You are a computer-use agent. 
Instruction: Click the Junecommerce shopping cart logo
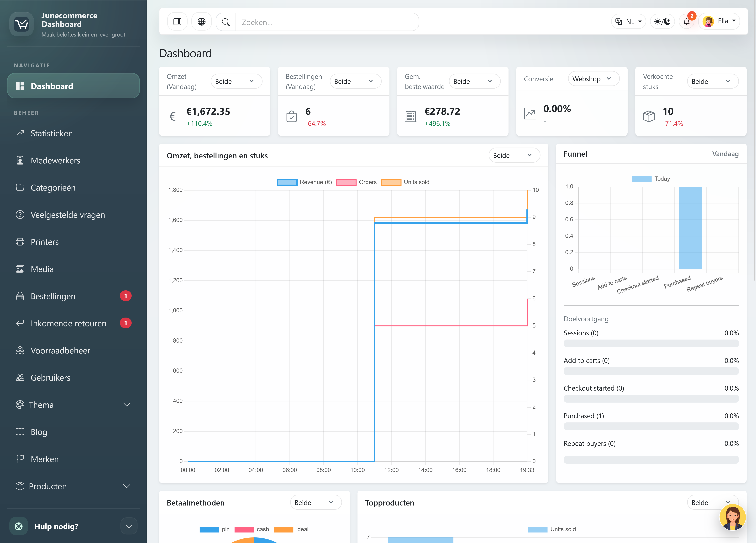coord(22,24)
